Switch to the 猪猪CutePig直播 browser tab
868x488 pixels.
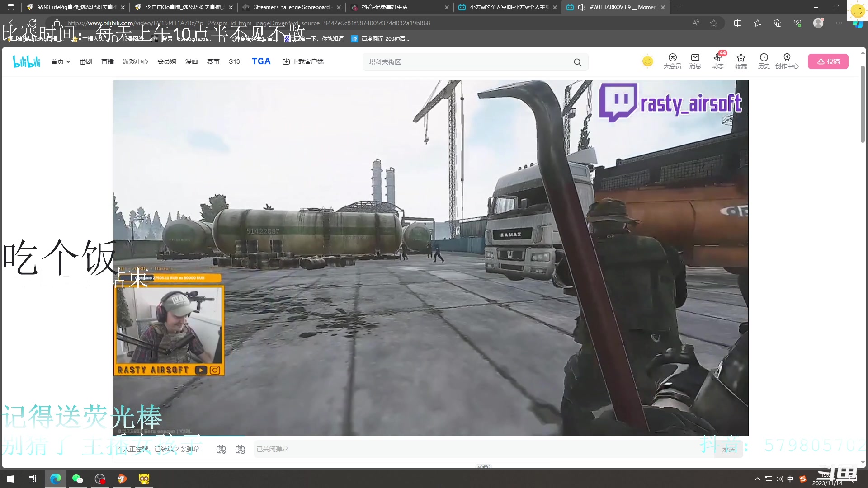(x=76, y=7)
